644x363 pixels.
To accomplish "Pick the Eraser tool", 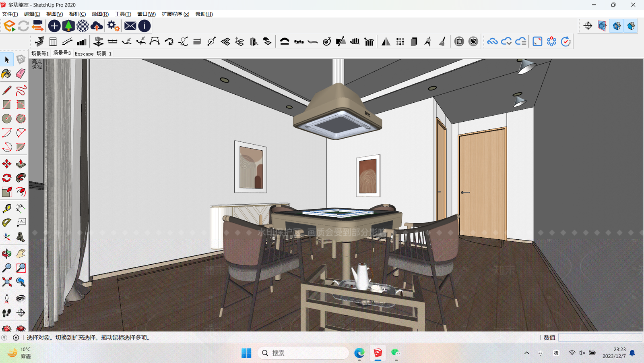I will point(21,74).
